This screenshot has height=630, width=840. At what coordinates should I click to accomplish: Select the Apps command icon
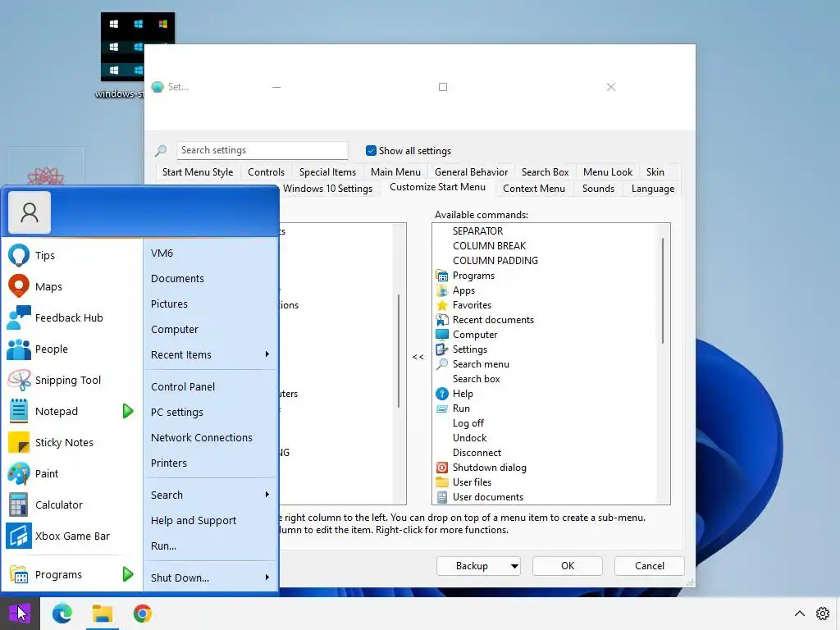(x=442, y=290)
